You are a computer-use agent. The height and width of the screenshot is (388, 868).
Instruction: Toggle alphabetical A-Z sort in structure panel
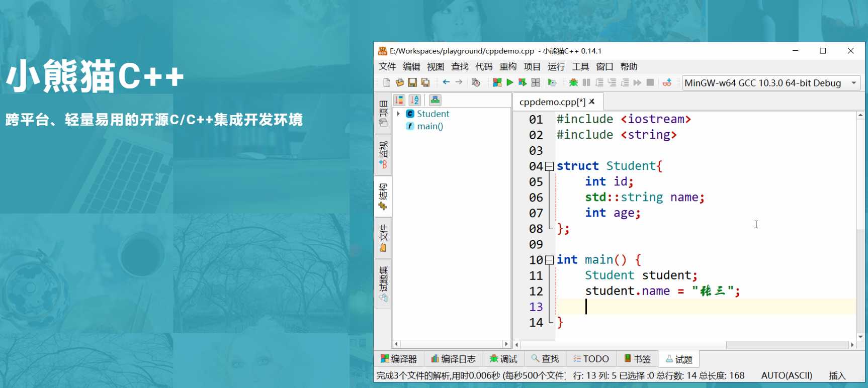tap(415, 100)
